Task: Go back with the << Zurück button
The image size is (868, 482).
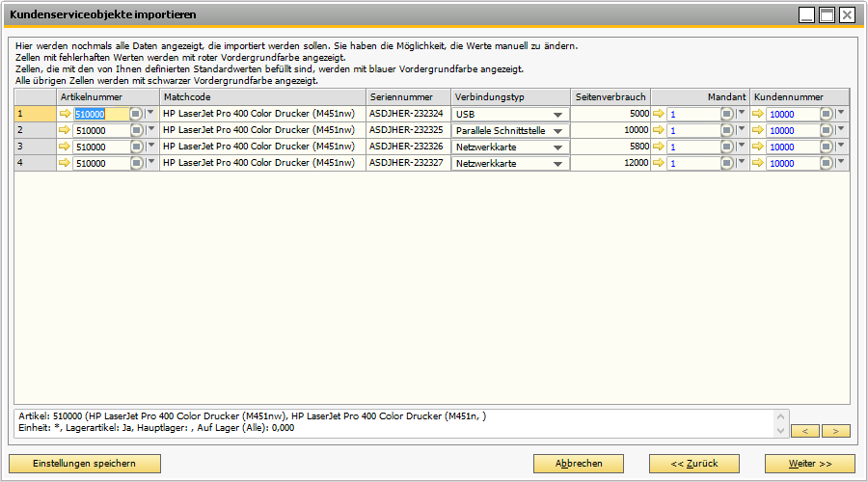Action: click(x=694, y=464)
